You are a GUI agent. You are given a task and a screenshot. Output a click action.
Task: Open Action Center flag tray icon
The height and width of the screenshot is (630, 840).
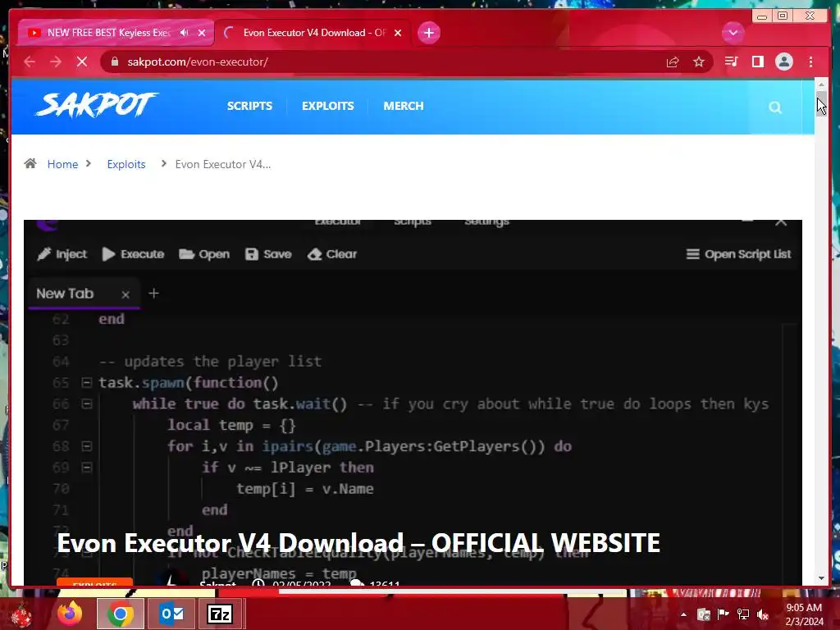[724, 614]
